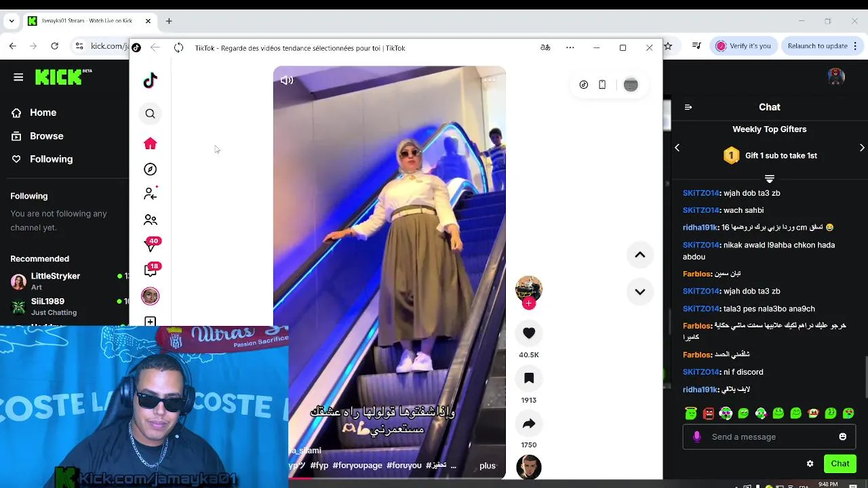Viewport: 868px width, 488px height.
Task: Open the sound disc avatar under share
Action: [529, 467]
